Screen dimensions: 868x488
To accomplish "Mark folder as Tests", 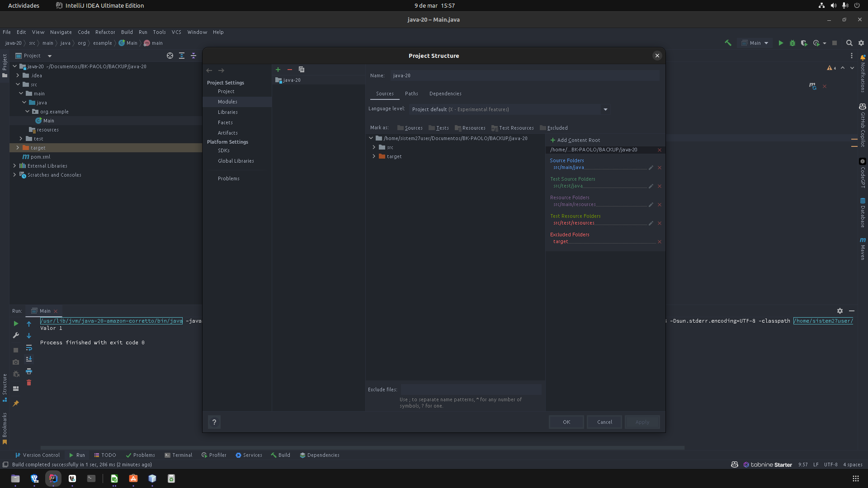I will click(x=439, y=128).
